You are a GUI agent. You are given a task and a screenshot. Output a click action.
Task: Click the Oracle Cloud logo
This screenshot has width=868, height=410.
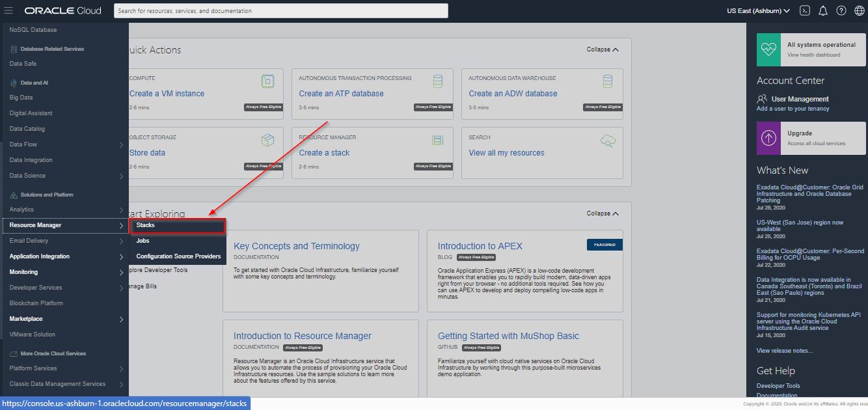pos(62,10)
